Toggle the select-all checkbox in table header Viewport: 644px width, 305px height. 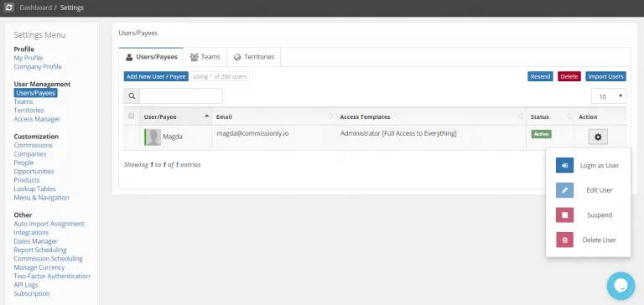pos(131,116)
